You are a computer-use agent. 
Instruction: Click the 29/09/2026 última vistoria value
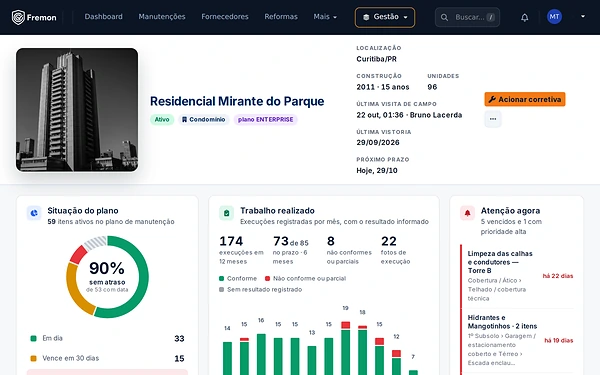[x=378, y=142]
